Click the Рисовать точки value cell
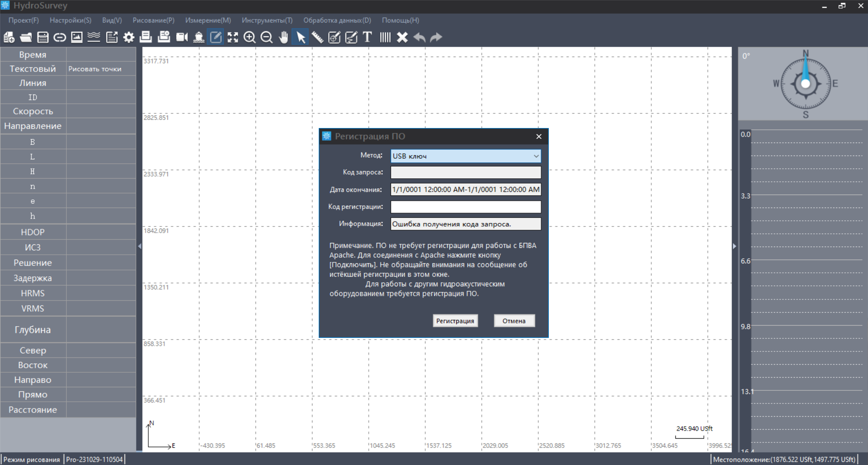868x465 pixels. tap(101, 69)
